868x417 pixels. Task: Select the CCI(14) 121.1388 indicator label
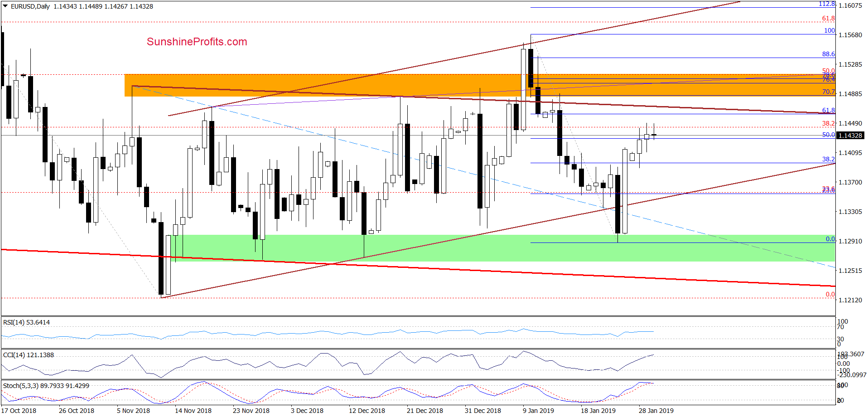point(29,355)
